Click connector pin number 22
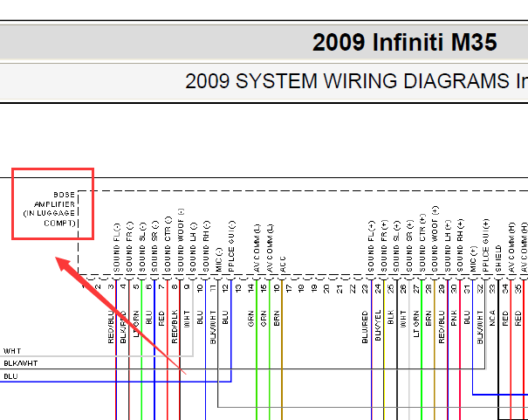This screenshot has width=528, height=420. 353,289
